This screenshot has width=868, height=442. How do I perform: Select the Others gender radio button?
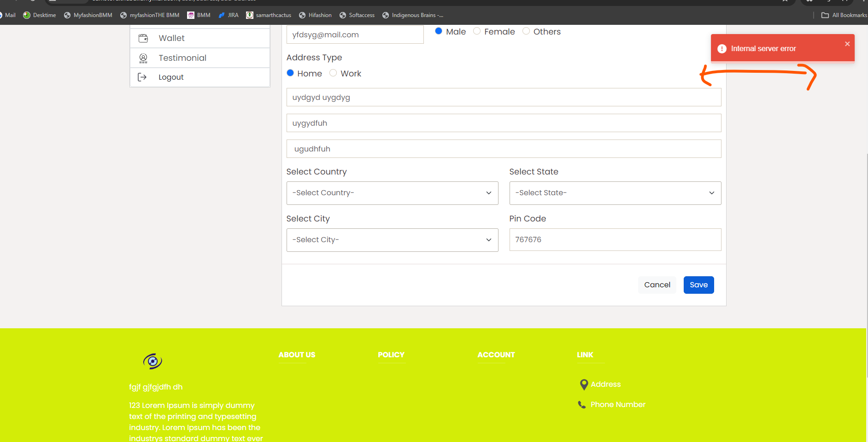click(x=526, y=31)
